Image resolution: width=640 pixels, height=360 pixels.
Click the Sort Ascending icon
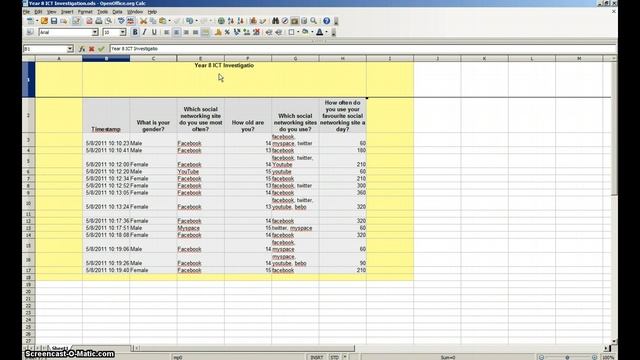click(231, 21)
